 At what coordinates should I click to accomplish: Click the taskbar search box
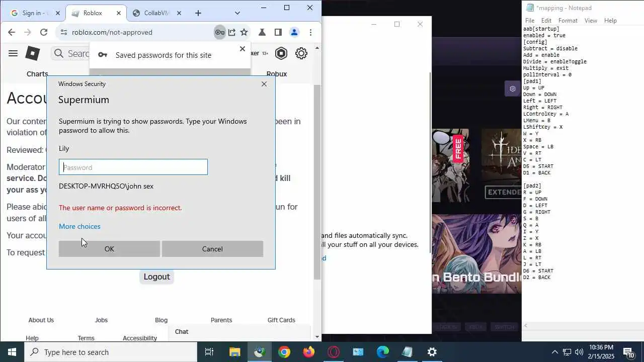tap(111, 352)
